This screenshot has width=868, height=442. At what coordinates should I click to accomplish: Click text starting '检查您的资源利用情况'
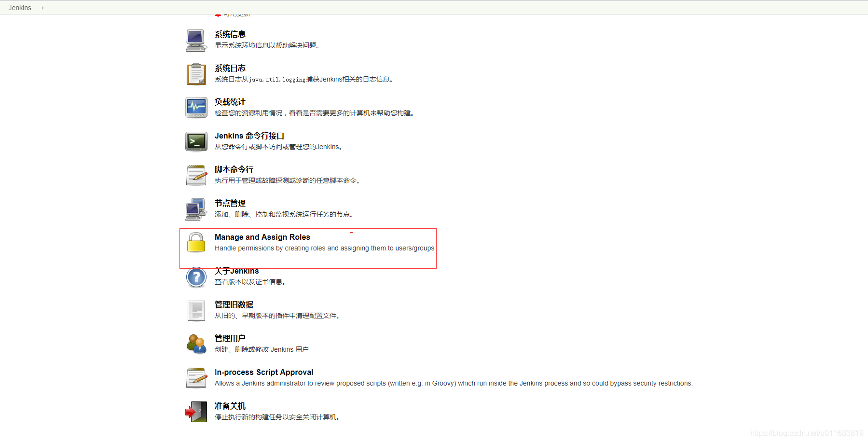point(315,113)
